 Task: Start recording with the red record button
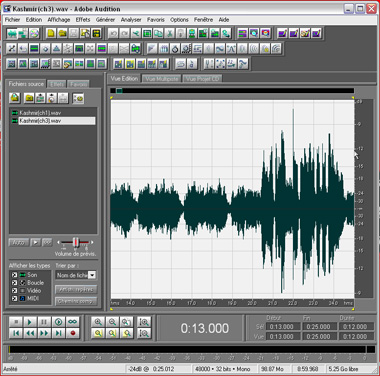(x=73, y=333)
